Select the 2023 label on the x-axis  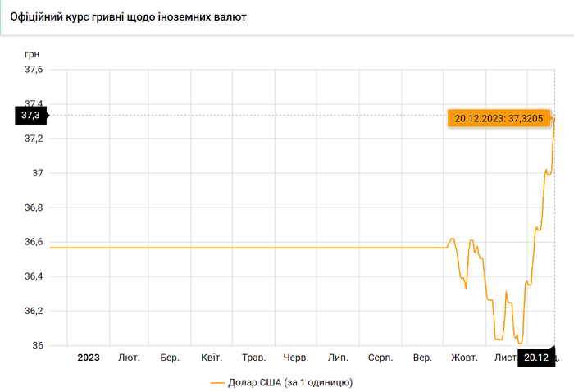[x=88, y=358]
